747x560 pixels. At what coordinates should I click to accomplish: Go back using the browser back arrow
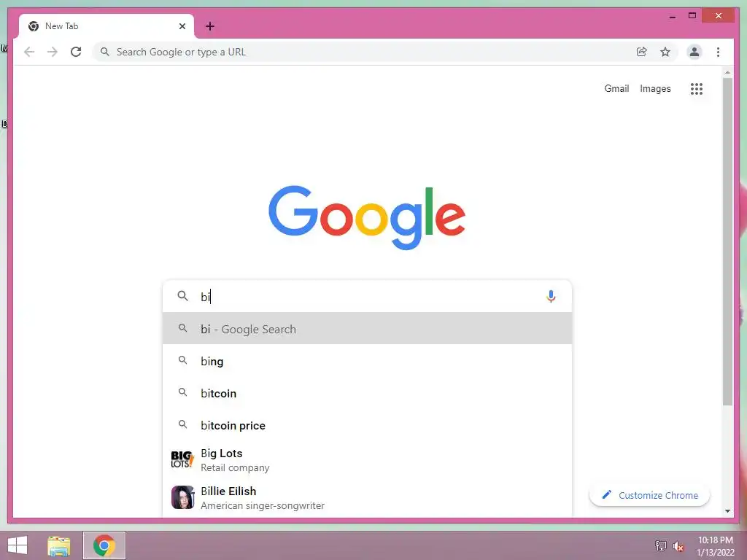pos(29,52)
